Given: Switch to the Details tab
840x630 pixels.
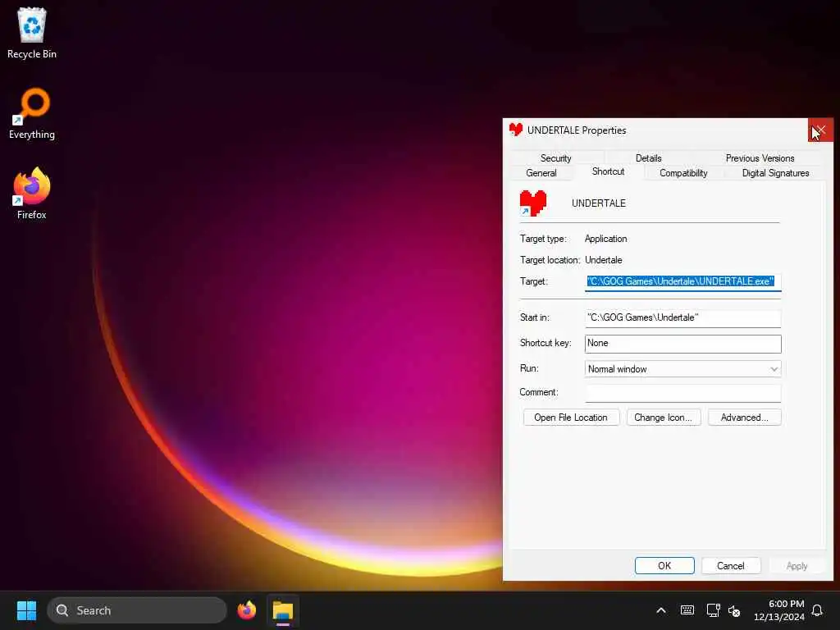Looking at the screenshot, I should pyautogui.click(x=648, y=158).
